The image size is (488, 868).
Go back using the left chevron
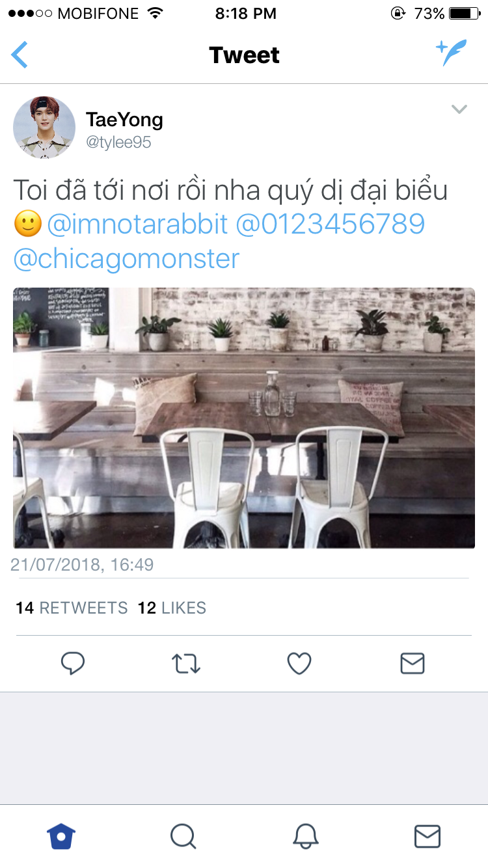point(20,55)
